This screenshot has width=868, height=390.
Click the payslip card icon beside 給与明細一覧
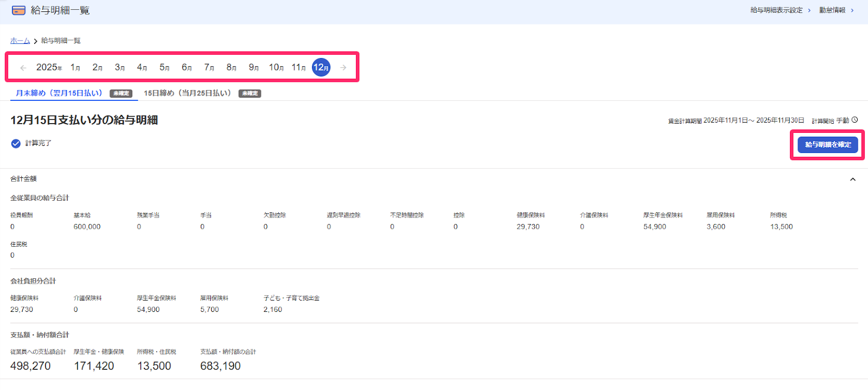click(x=18, y=10)
